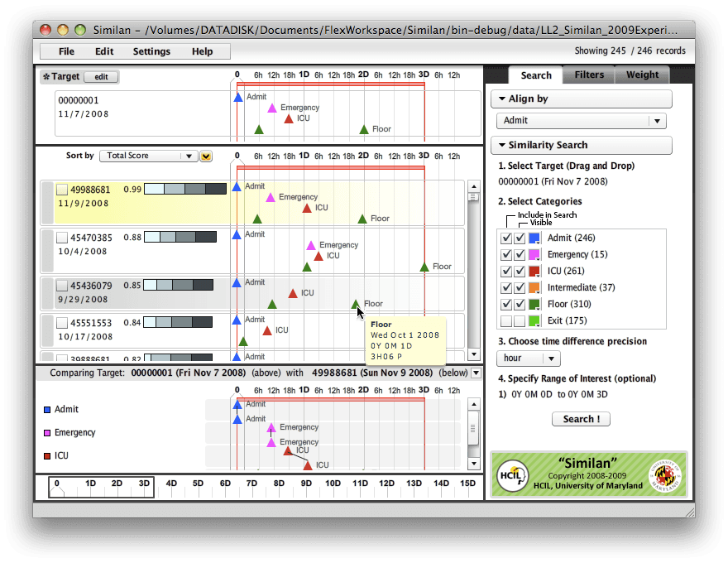Click the magenta Emergency legend square
Image resolution: width=728 pixels, height=563 pixels.
coord(46,432)
